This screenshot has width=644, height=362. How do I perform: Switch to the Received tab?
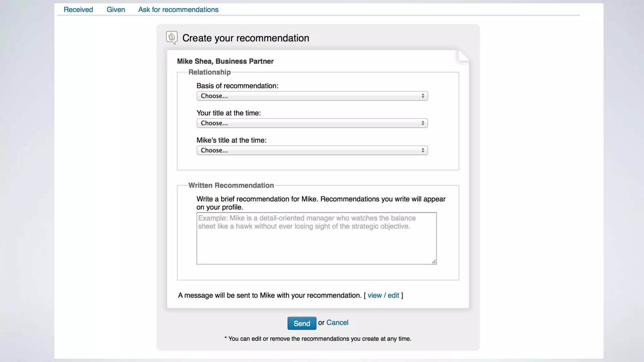click(78, 10)
